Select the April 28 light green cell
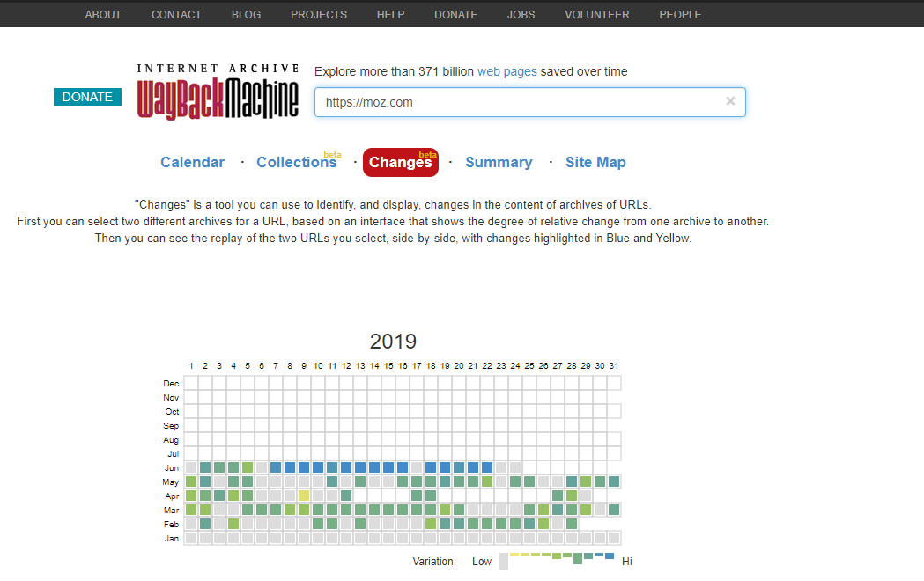924x581 pixels. tap(572, 496)
